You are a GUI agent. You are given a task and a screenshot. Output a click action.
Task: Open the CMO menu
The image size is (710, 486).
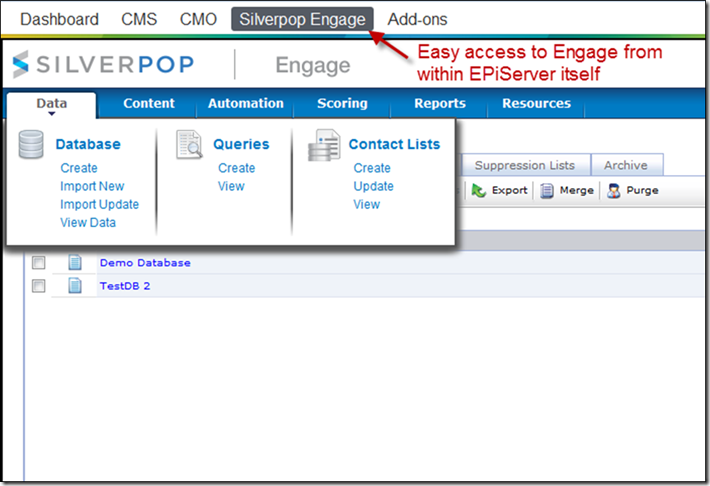[x=198, y=19]
